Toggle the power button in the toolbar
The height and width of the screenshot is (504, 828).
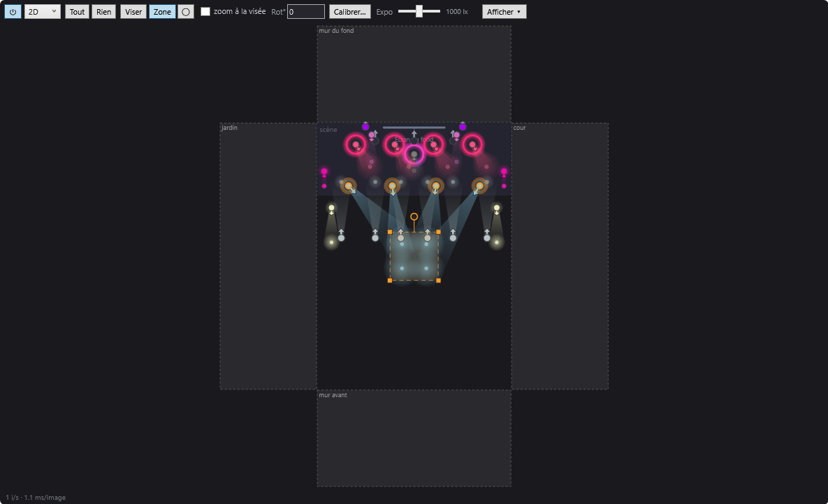pos(13,12)
